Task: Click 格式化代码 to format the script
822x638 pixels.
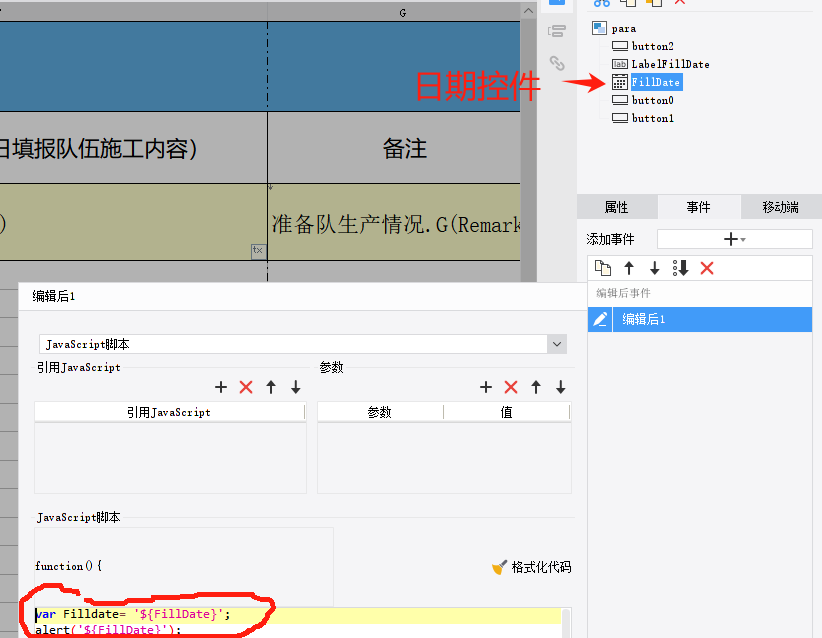Action: [x=532, y=567]
